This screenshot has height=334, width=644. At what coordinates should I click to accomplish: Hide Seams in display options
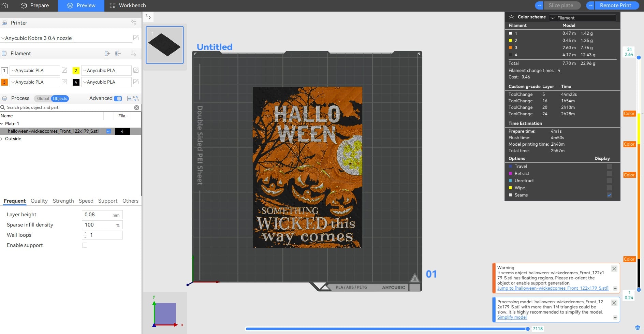coord(609,195)
